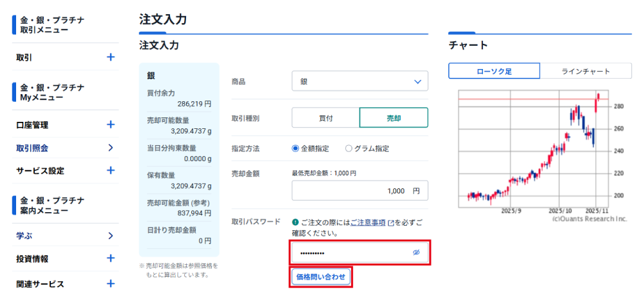Expand 口座管理 with its plus icon
The height and width of the screenshot is (294, 644).
point(110,124)
